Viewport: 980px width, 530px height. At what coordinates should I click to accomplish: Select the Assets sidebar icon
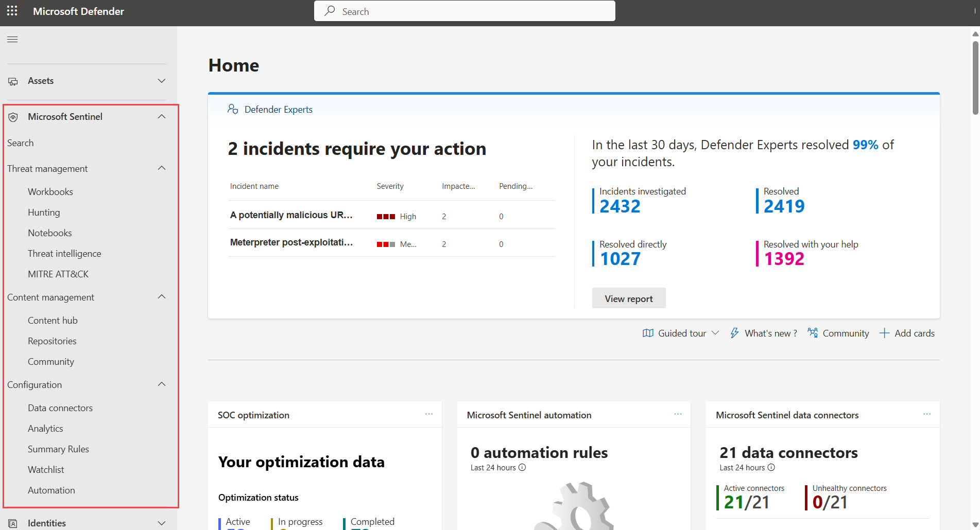click(12, 81)
